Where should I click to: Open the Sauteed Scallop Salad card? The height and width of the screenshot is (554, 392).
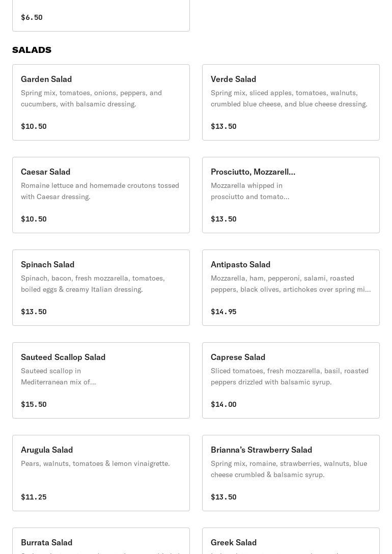tap(101, 380)
